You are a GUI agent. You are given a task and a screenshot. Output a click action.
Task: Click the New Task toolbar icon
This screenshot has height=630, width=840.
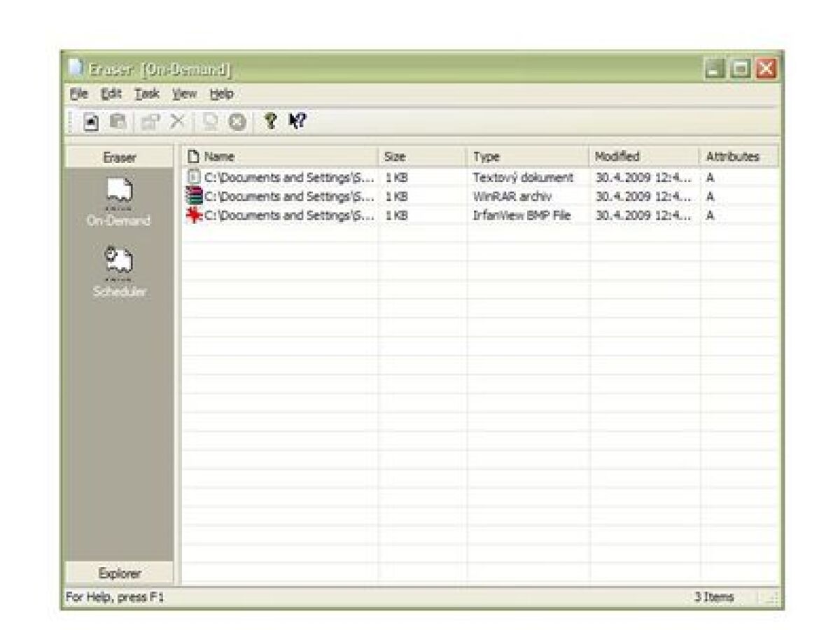[x=91, y=122]
